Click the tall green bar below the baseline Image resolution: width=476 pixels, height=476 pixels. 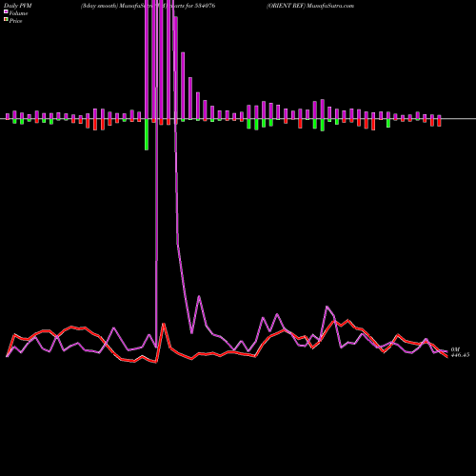pos(147,134)
